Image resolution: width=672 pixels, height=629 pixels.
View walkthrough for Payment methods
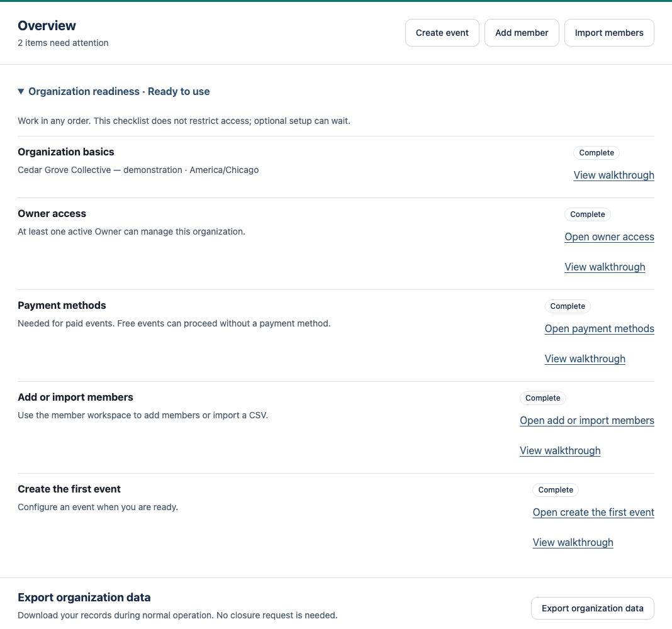click(x=585, y=359)
